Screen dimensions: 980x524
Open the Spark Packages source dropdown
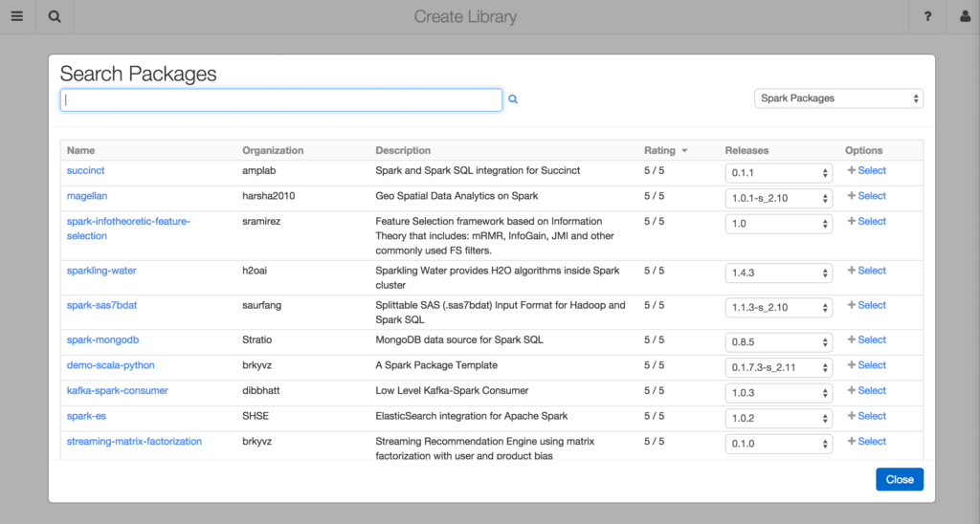(x=838, y=98)
